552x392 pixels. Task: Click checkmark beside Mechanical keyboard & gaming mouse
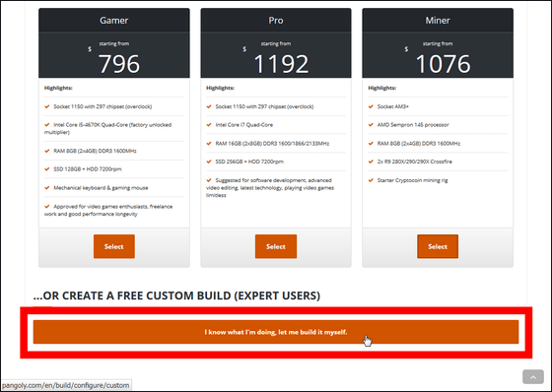[47, 187]
